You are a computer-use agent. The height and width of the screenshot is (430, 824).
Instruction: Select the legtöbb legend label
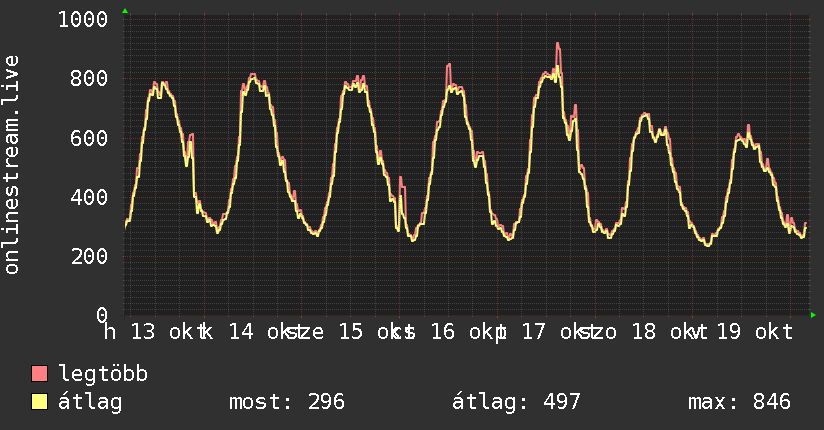click(x=103, y=374)
